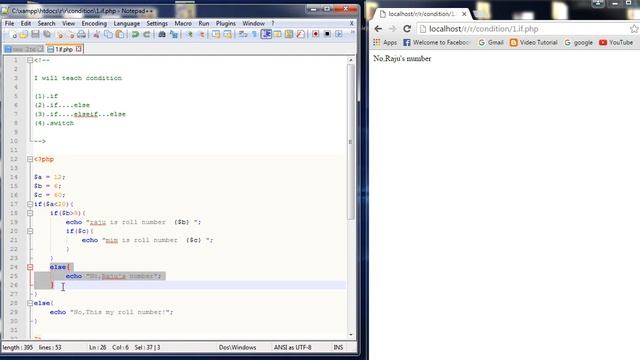Click the editor vertical scrollbar thumb

pos(351,142)
